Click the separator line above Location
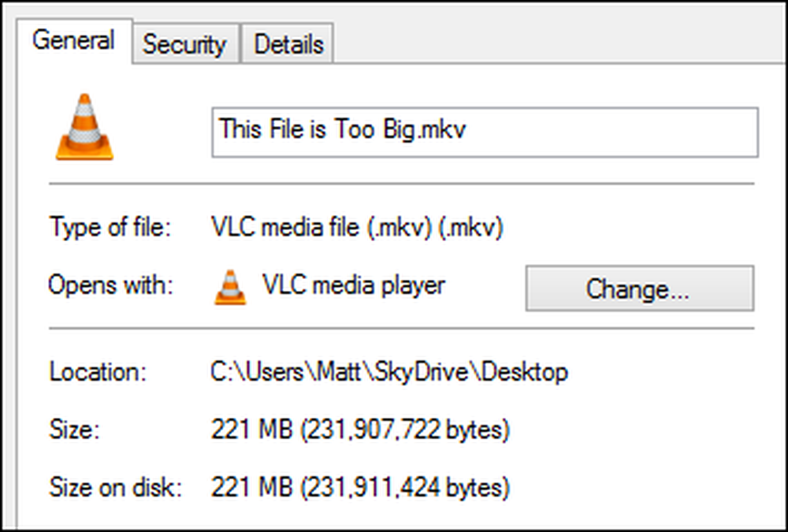This screenshot has width=788, height=532. pyautogui.click(x=402, y=329)
